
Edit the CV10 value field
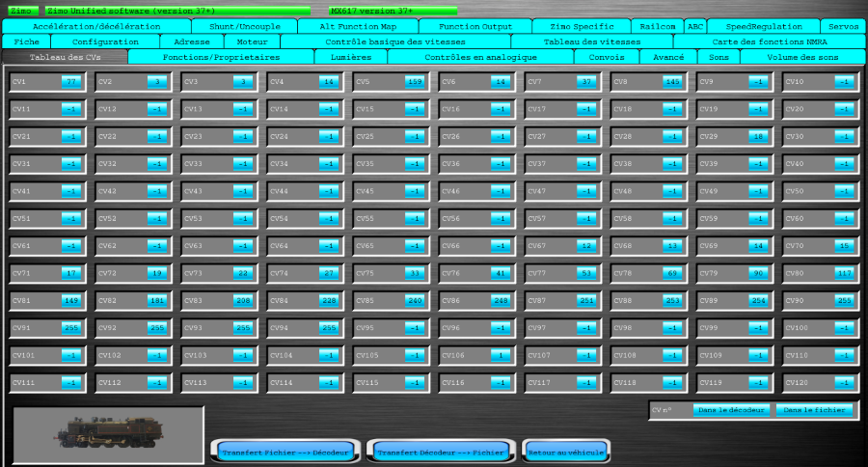pyautogui.click(x=844, y=82)
